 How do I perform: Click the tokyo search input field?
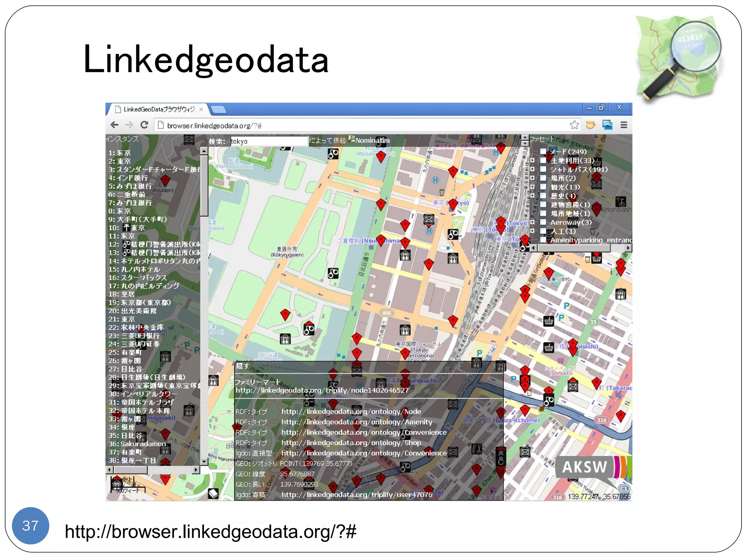coord(269,141)
